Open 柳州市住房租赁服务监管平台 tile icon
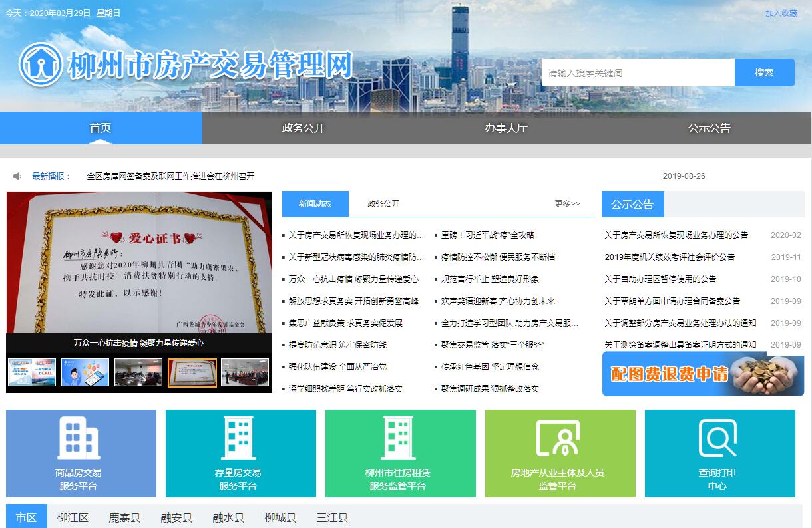 [399, 438]
